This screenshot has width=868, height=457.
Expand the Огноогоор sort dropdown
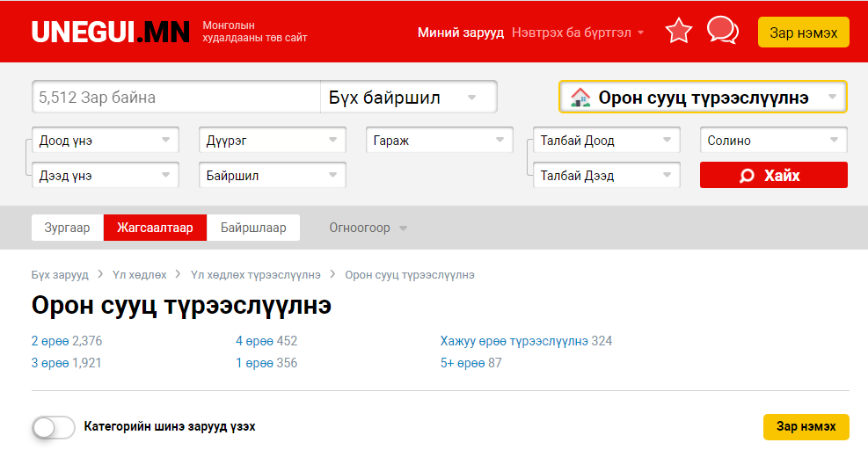click(x=368, y=228)
